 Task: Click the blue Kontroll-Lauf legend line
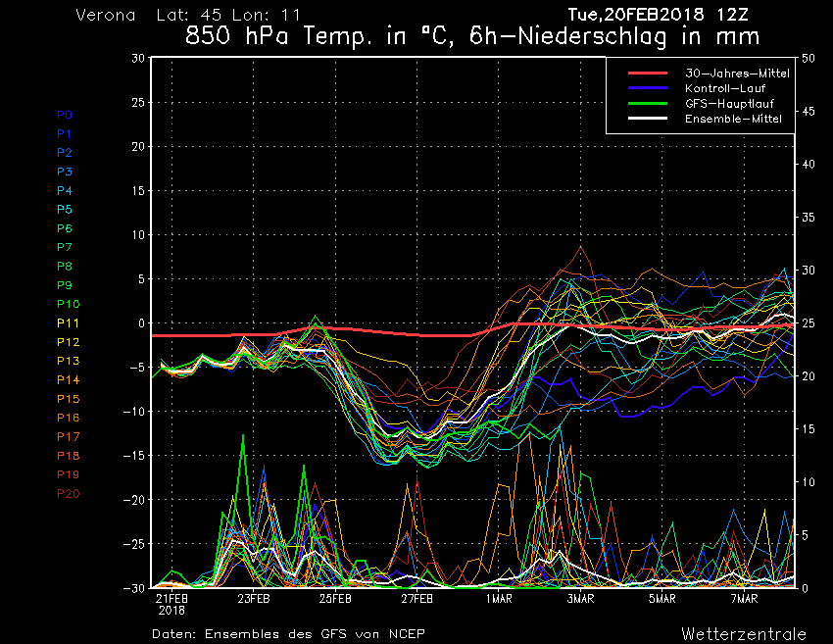648,88
